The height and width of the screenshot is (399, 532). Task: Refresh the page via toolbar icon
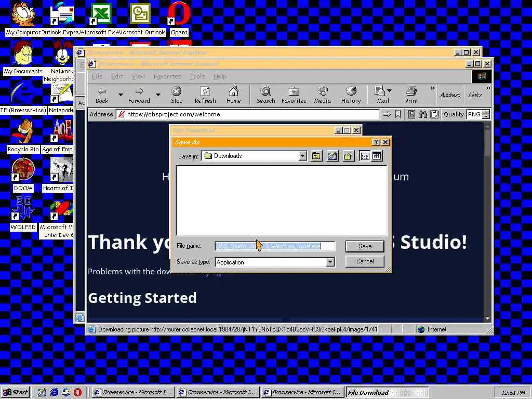pyautogui.click(x=205, y=95)
